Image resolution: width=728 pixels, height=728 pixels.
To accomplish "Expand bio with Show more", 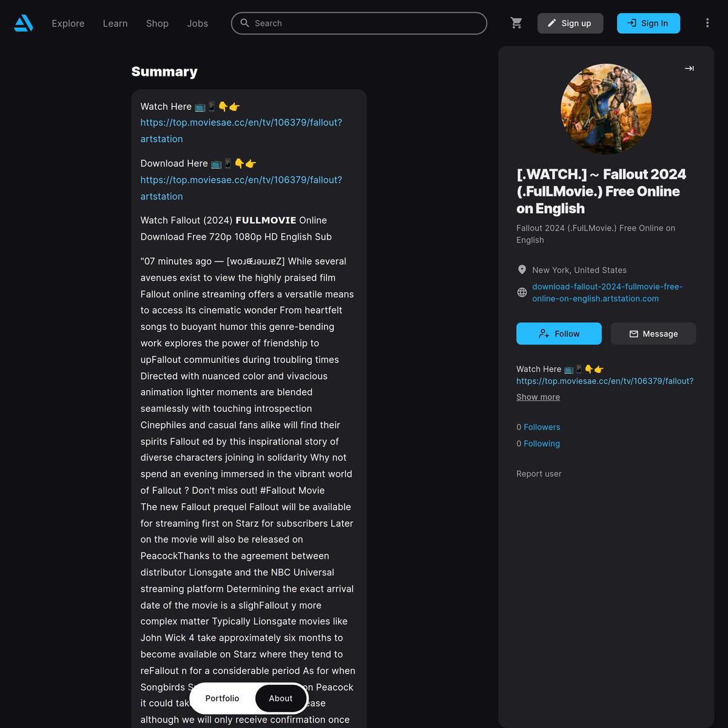I will point(538,397).
